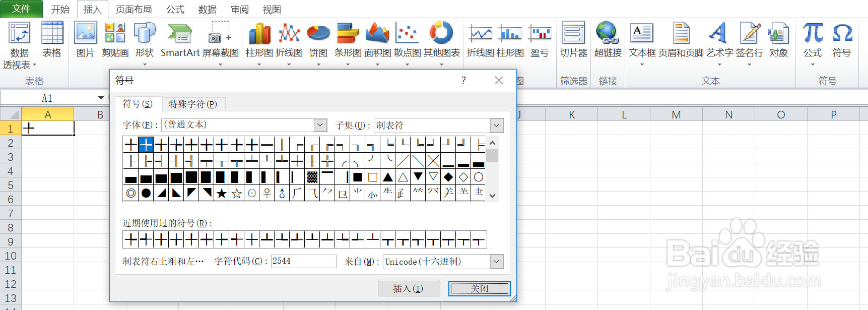Insert a Picture (图片)
This screenshot has height=310, width=868.
[x=85, y=40]
